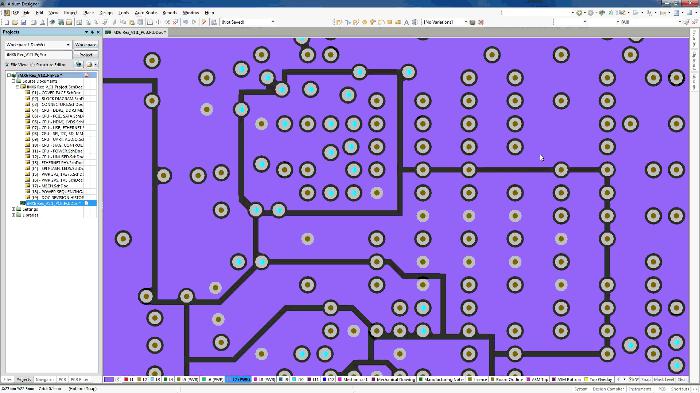Open the View menu
Image resolution: width=700 pixels, height=393 pixels.
click(x=53, y=13)
